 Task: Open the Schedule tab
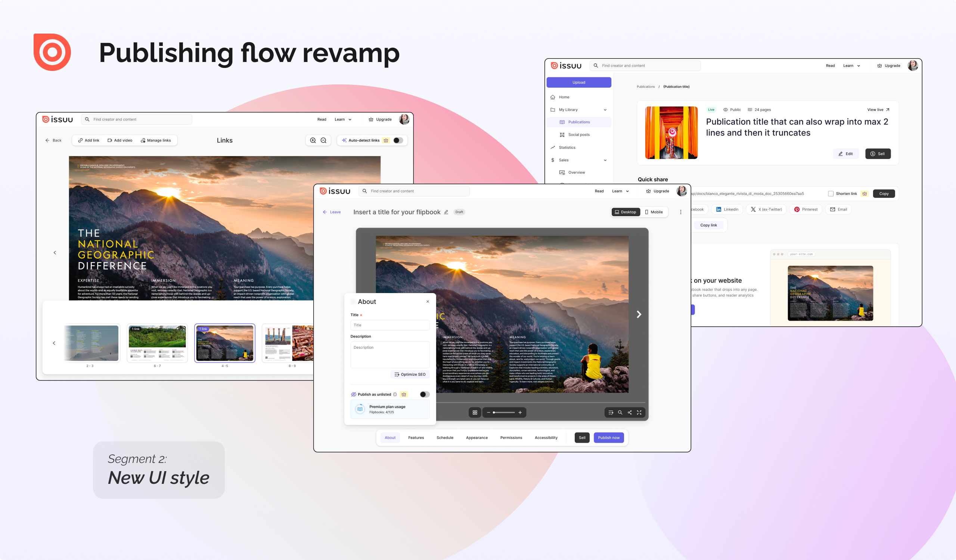click(445, 438)
